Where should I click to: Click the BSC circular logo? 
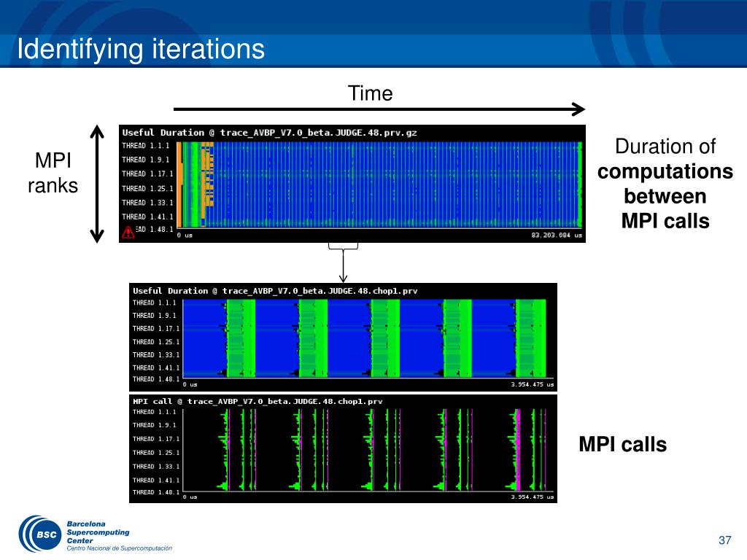pos(40,534)
